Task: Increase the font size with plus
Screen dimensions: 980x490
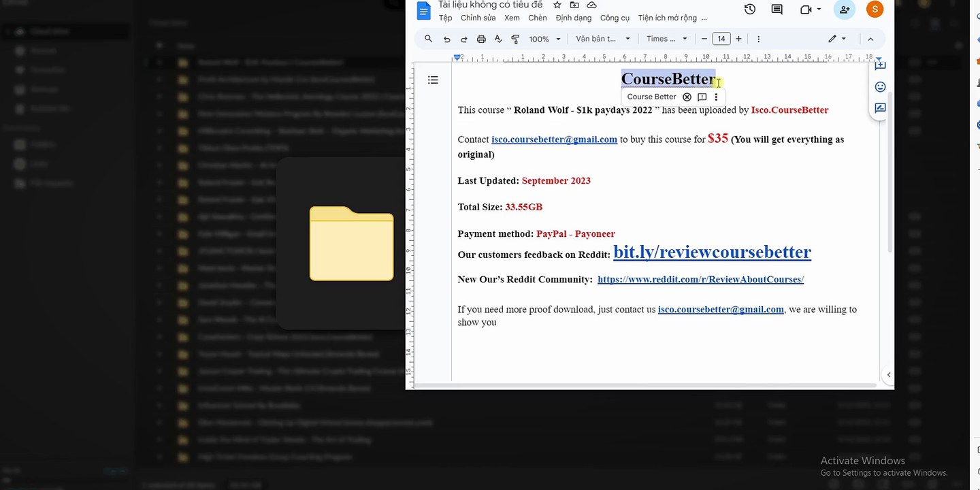Action: click(x=738, y=39)
